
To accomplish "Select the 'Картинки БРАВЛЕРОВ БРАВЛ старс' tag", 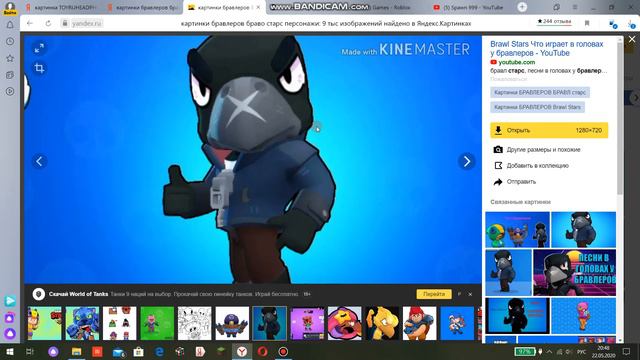I will pyautogui.click(x=540, y=92).
